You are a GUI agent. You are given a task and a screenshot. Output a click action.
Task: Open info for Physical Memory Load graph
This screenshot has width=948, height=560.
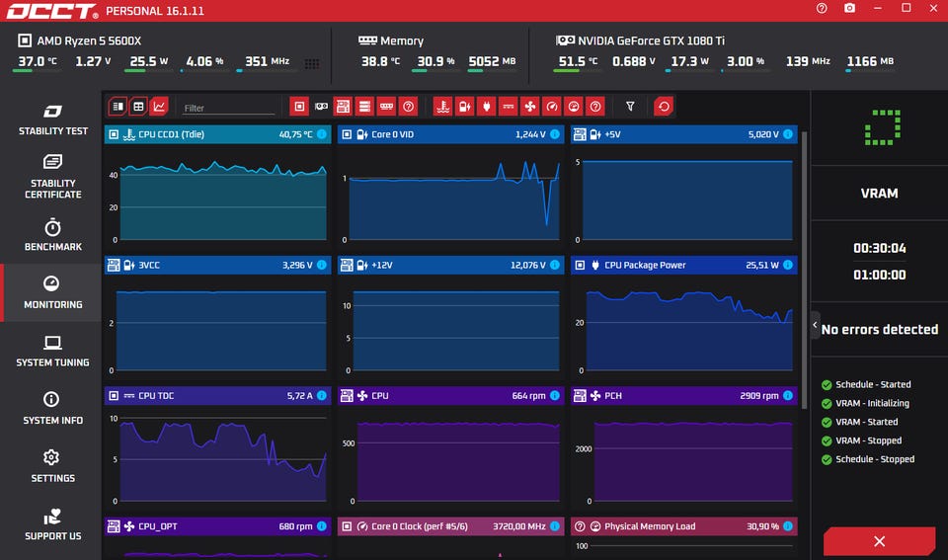pos(788,526)
